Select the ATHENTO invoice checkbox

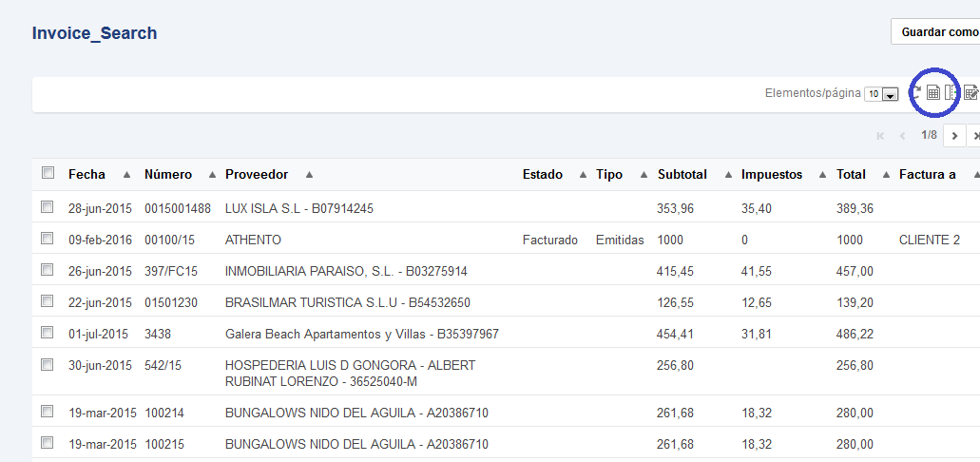(48, 239)
